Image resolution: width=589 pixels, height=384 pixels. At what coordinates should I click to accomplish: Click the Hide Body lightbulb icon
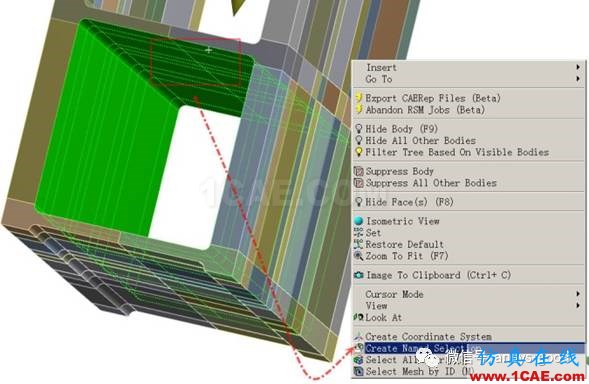pos(359,129)
